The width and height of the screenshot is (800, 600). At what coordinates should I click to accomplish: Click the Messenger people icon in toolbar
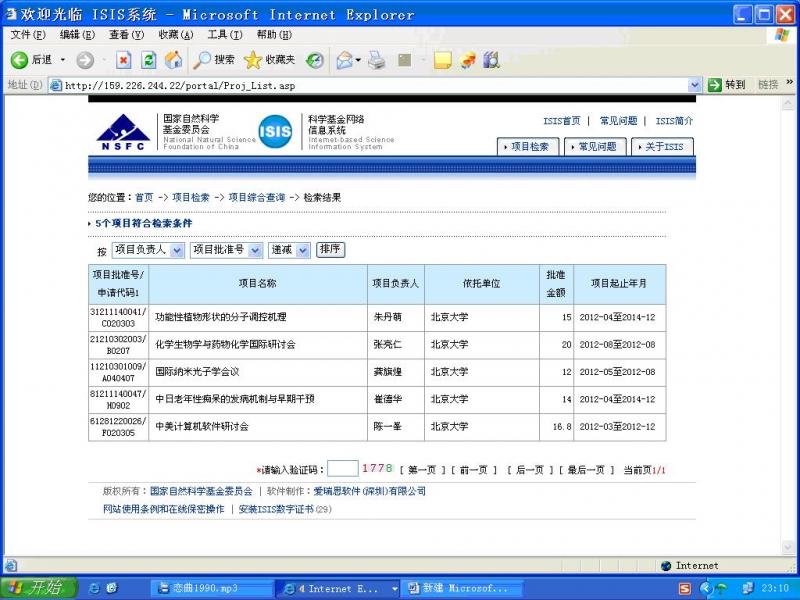[x=467, y=60]
